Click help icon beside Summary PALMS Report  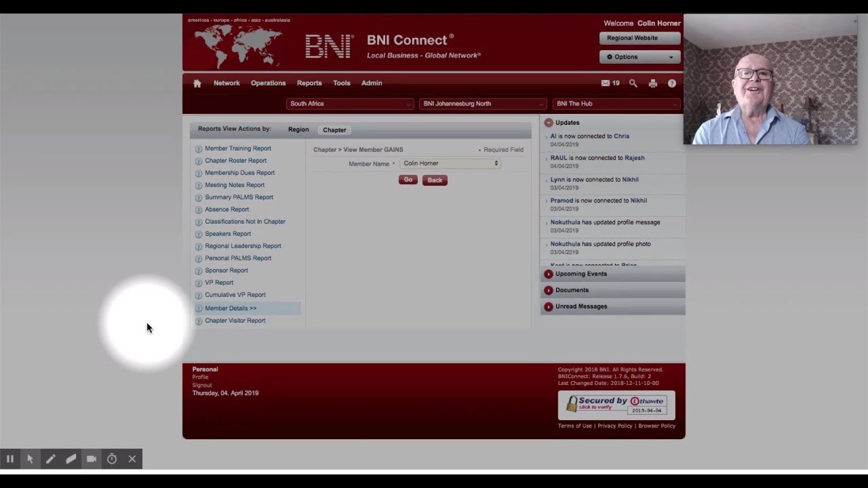click(199, 198)
